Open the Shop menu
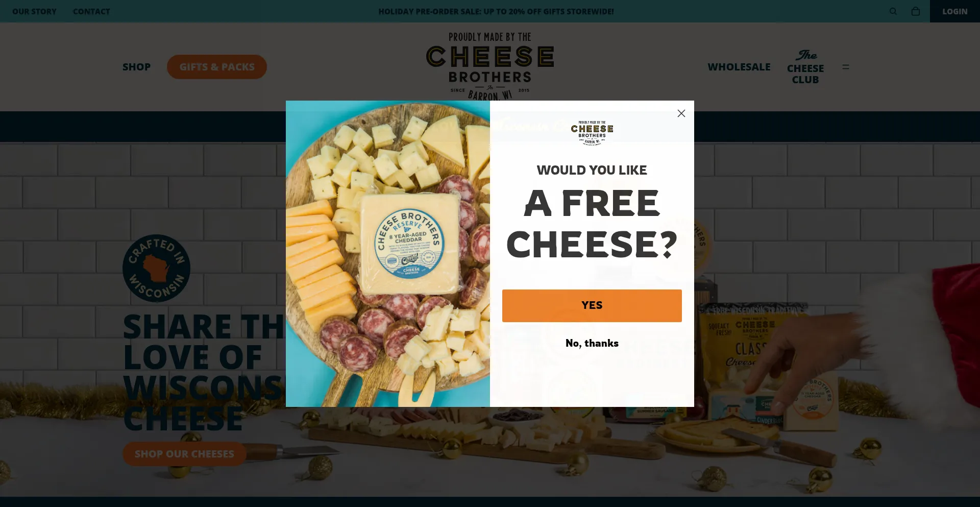980x507 pixels. pyautogui.click(x=136, y=67)
